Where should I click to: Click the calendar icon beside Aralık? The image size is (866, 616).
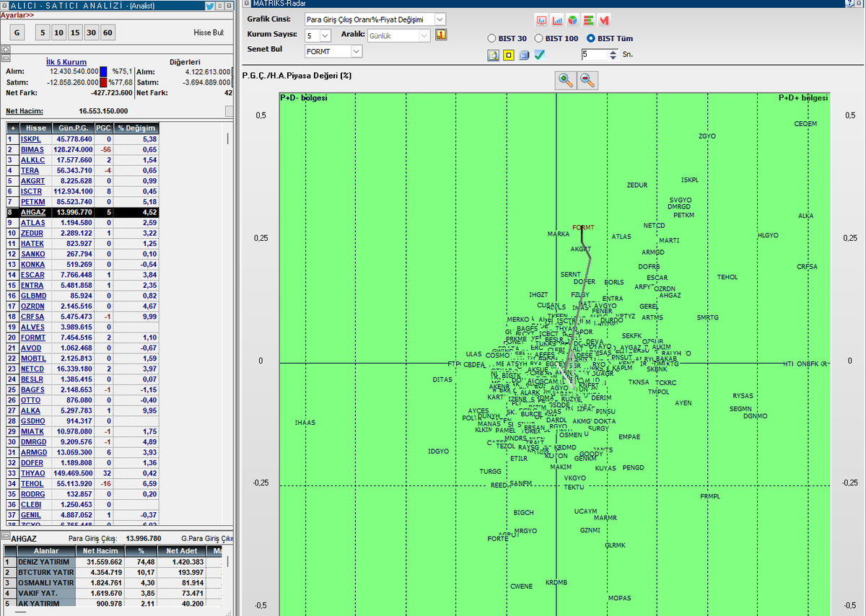pos(441,35)
